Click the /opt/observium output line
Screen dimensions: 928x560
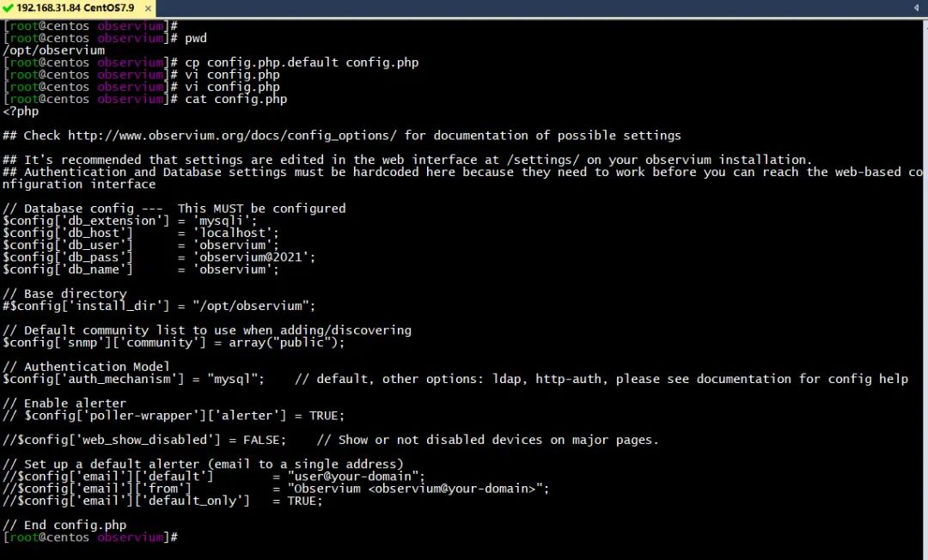54,51
